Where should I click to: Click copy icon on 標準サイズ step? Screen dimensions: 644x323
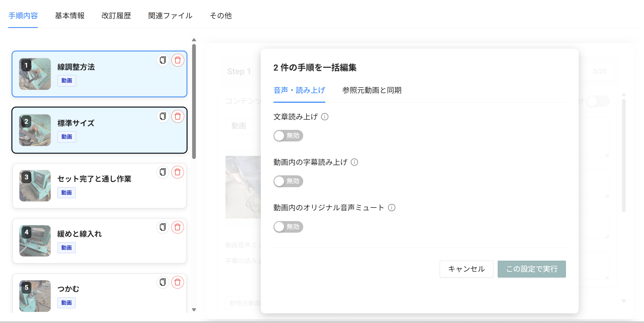[163, 116]
